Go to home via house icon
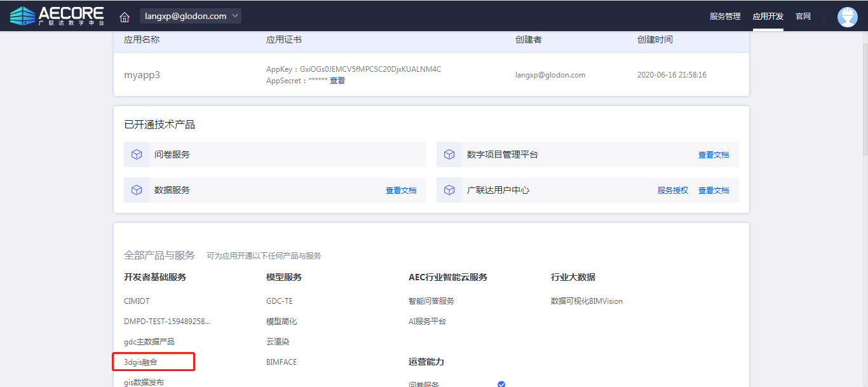The image size is (868, 387). pyautogui.click(x=125, y=17)
